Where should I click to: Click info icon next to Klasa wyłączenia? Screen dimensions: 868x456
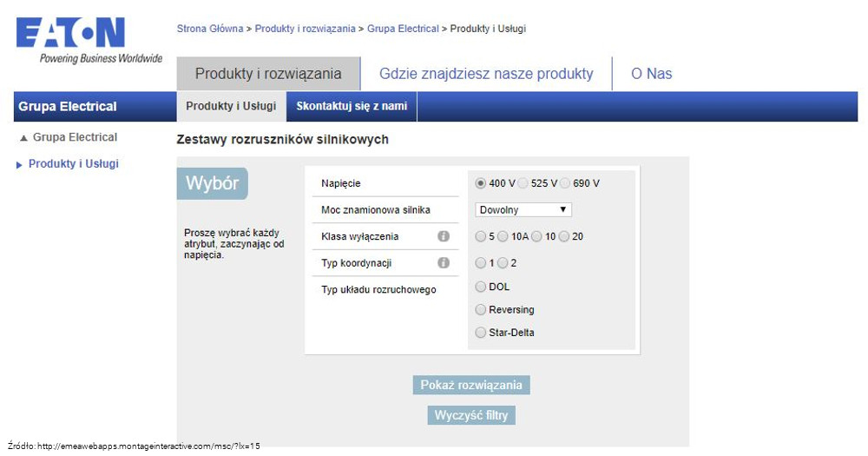(444, 236)
